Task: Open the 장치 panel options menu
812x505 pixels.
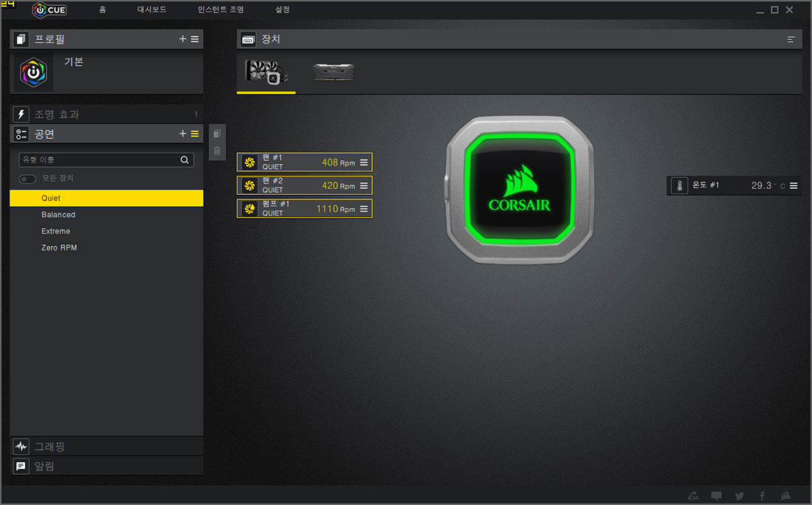Action: 791,39
